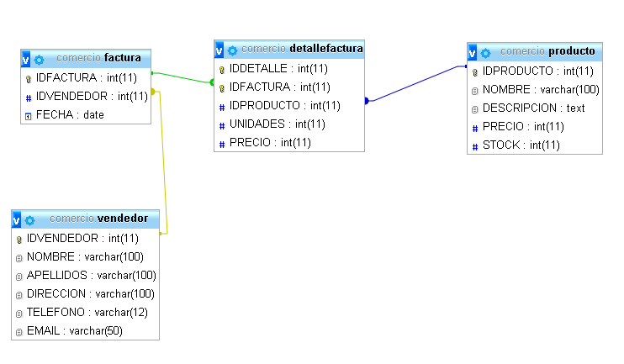Click the blue relation endpoint on detallefactura
This screenshot has height=364, width=624.
click(x=367, y=101)
